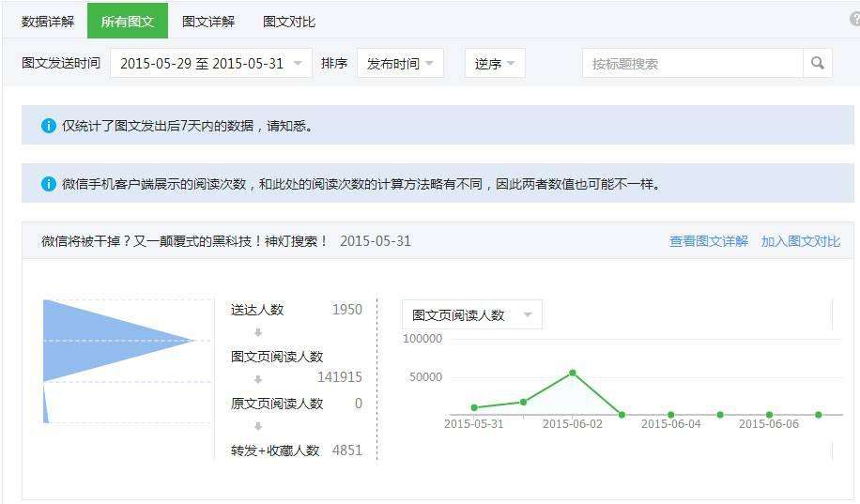Switch to 图文详解 tab

pos(208,22)
